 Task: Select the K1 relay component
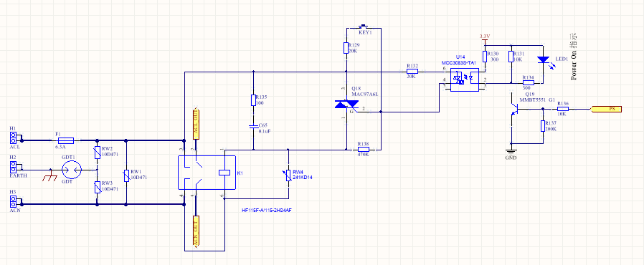coord(206,173)
